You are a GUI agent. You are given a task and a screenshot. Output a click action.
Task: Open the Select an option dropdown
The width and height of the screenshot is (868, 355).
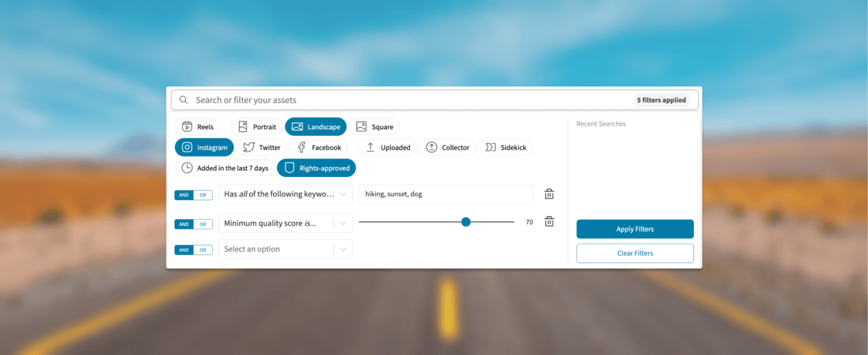point(342,249)
